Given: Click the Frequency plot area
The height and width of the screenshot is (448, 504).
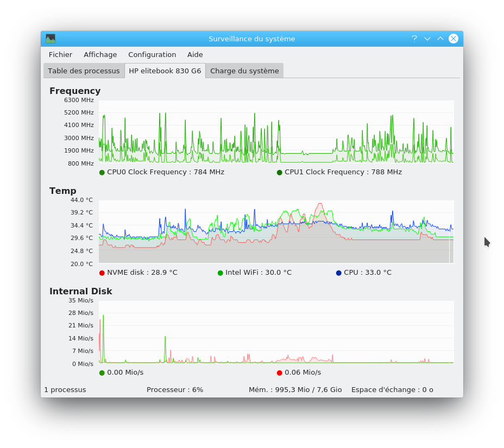Looking at the screenshot, I should [x=276, y=131].
